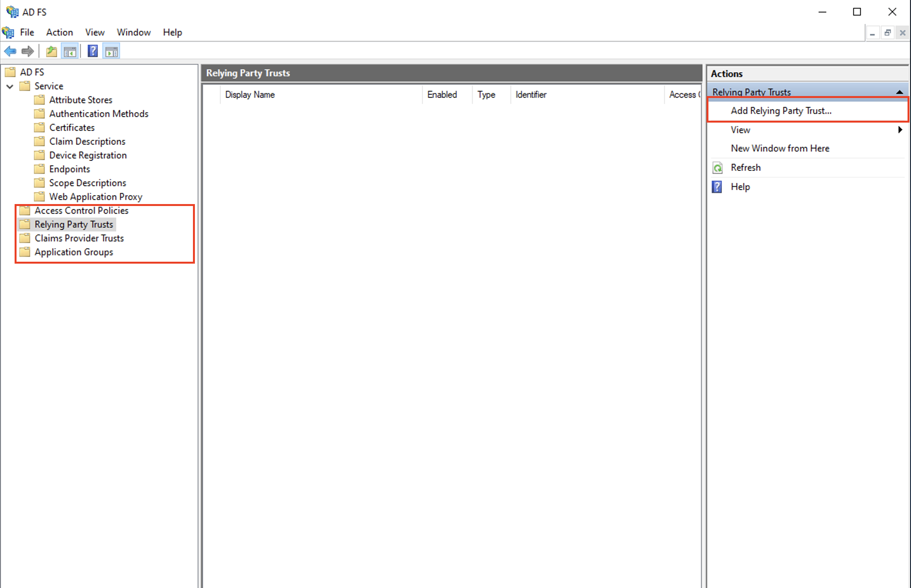
Task: Select Claim Descriptions in tree
Action: pos(87,141)
